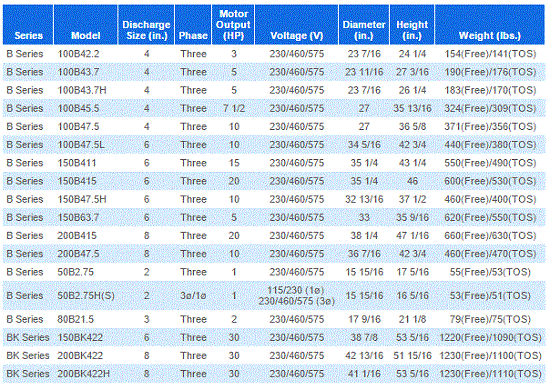Select the 150B411 model row
The image size is (550, 390).
click(274, 163)
